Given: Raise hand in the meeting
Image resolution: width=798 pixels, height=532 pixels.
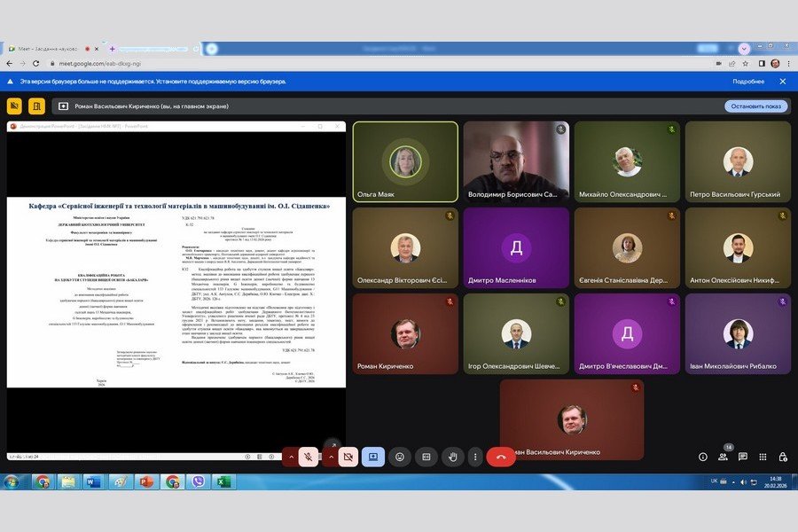Looking at the screenshot, I should click(x=451, y=457).
